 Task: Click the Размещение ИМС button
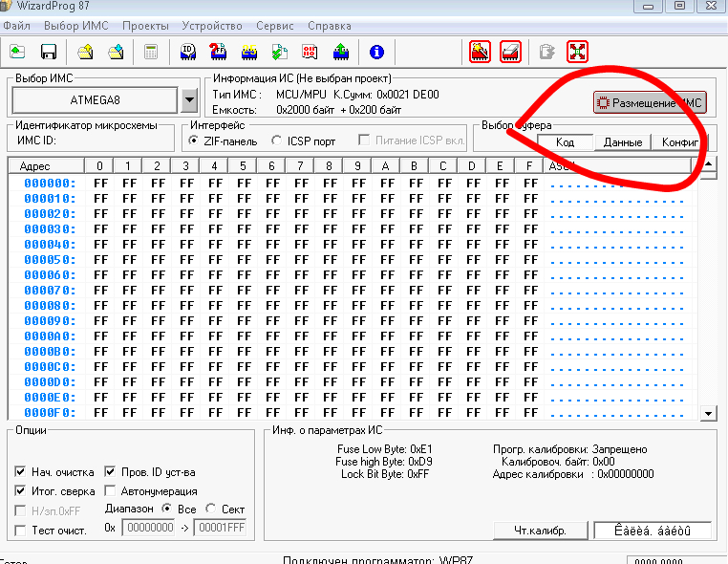pyautogui.click(x=648, y=102)
